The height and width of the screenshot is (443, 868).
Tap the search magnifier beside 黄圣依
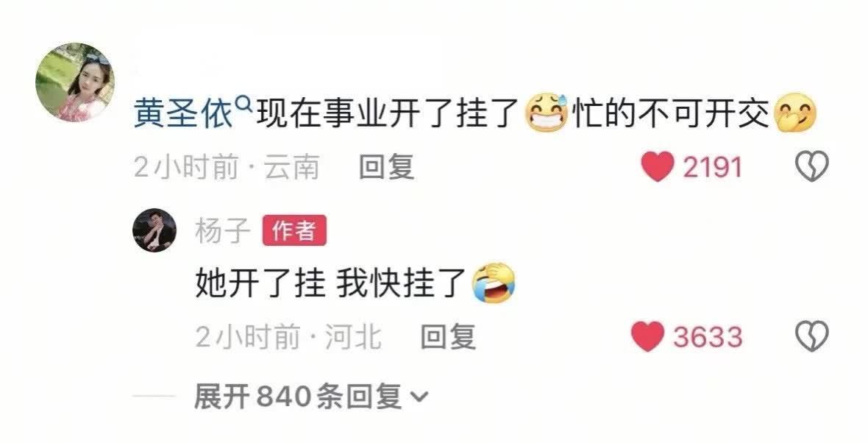pos(243,103)
